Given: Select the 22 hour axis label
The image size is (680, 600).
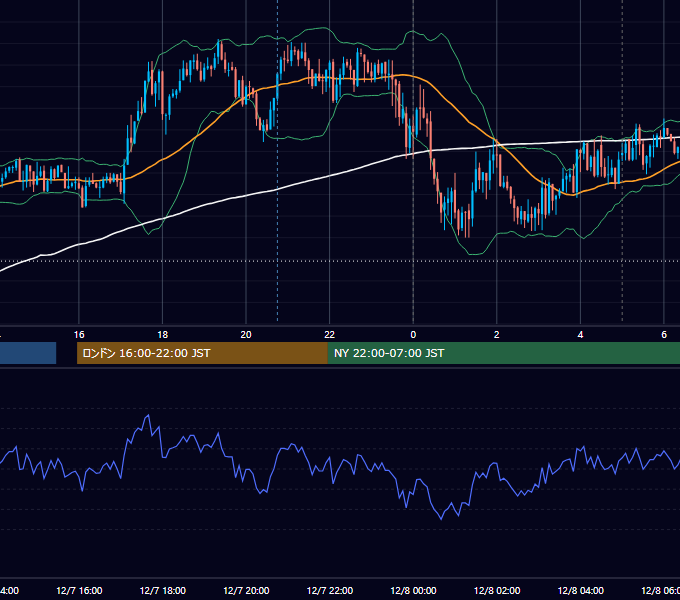Looking at the screenshot, I should [330, 335].
